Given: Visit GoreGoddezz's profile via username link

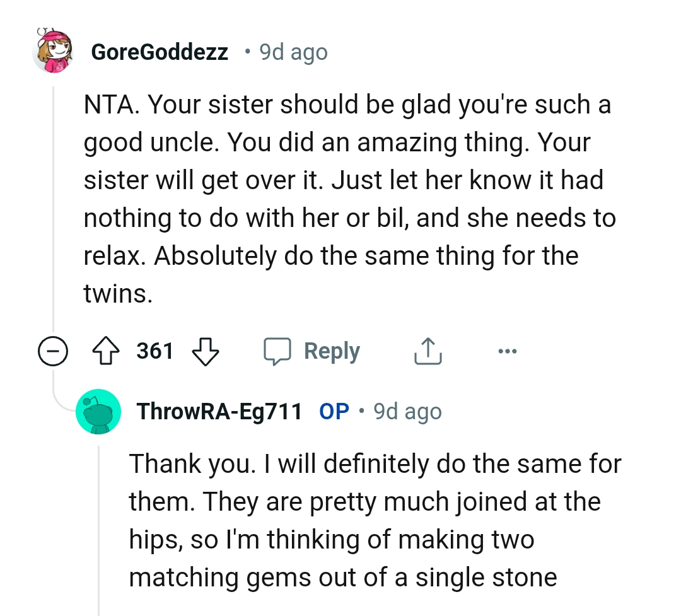Looking at the screenshot, I should click(160, 51).
